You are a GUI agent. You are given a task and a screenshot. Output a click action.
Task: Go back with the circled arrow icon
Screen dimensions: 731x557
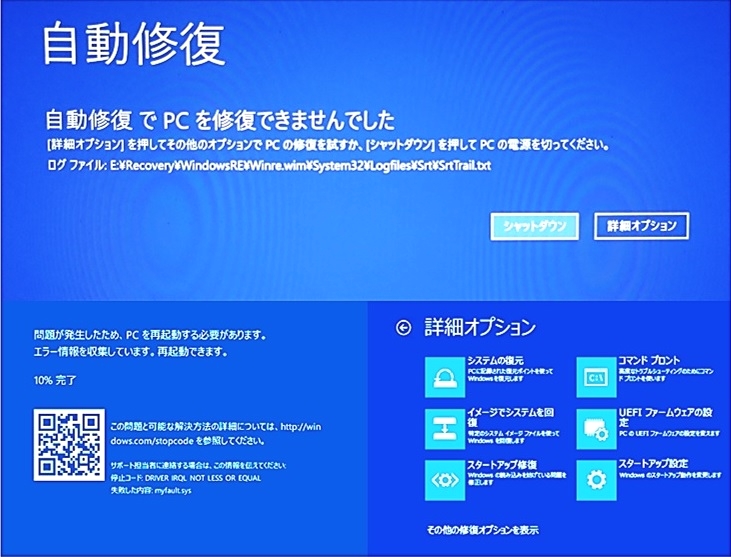403,328
